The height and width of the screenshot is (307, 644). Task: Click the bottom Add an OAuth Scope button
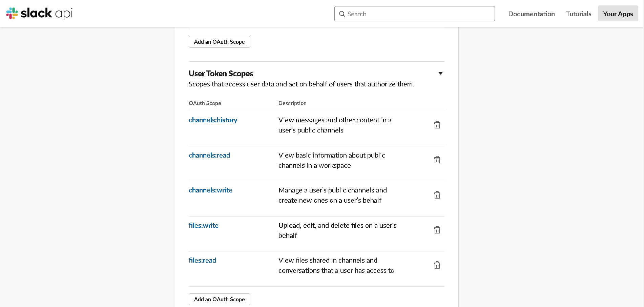click(x=219, y=299)
